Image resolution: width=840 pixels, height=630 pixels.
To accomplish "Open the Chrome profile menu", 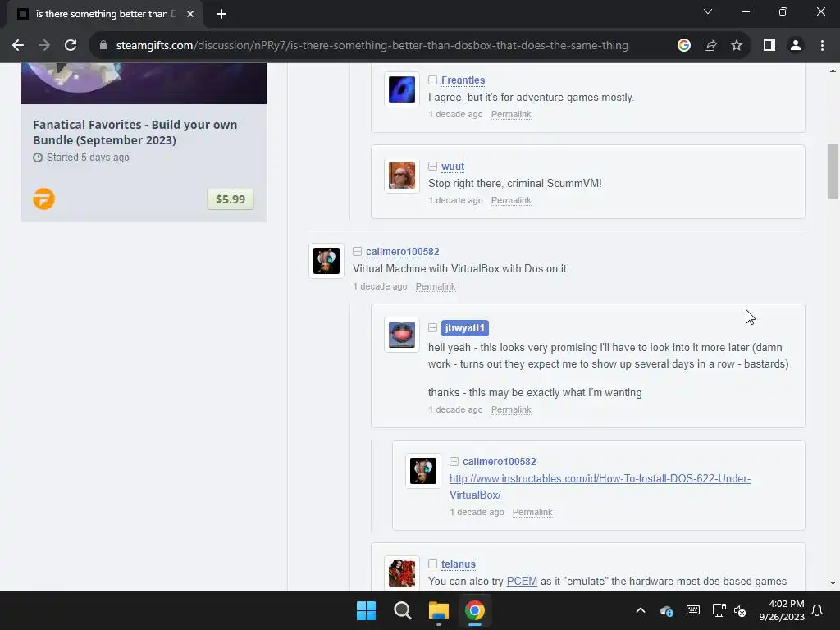I will (x=796, y=46).
